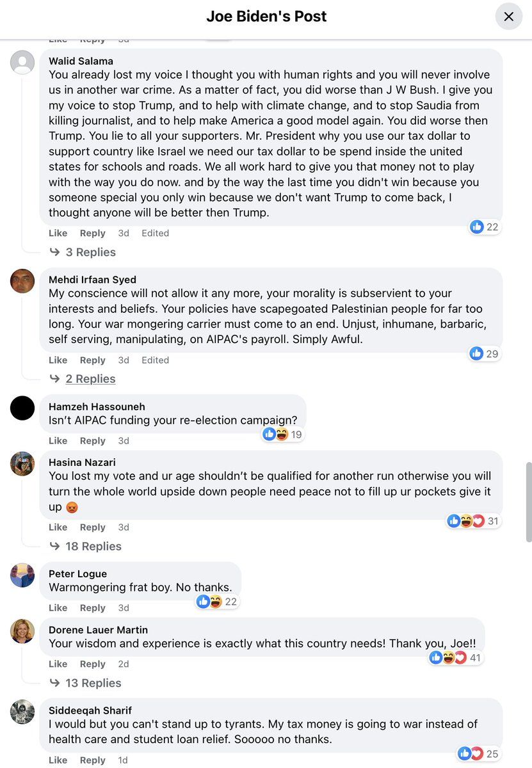The width and height of the screenshot is (532, 768).
Task: Expand 3 Replies under Walid Salama's comment
Action: [90, 252]
